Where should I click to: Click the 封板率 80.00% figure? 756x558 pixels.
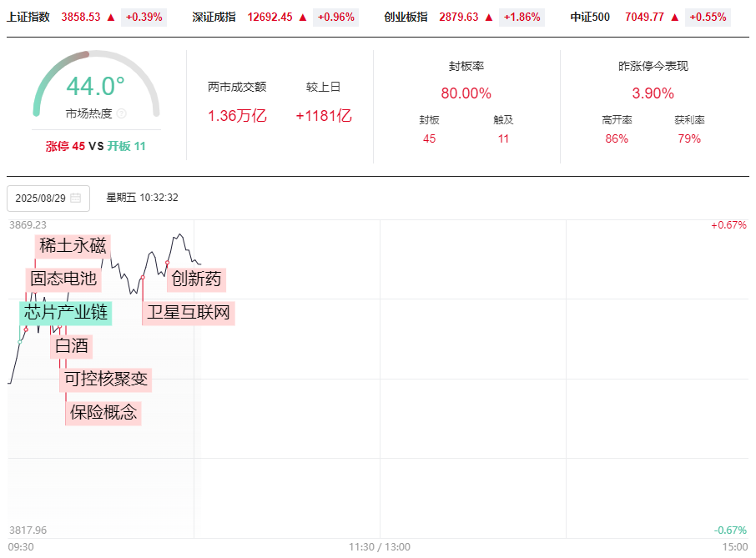click(466, 93)
